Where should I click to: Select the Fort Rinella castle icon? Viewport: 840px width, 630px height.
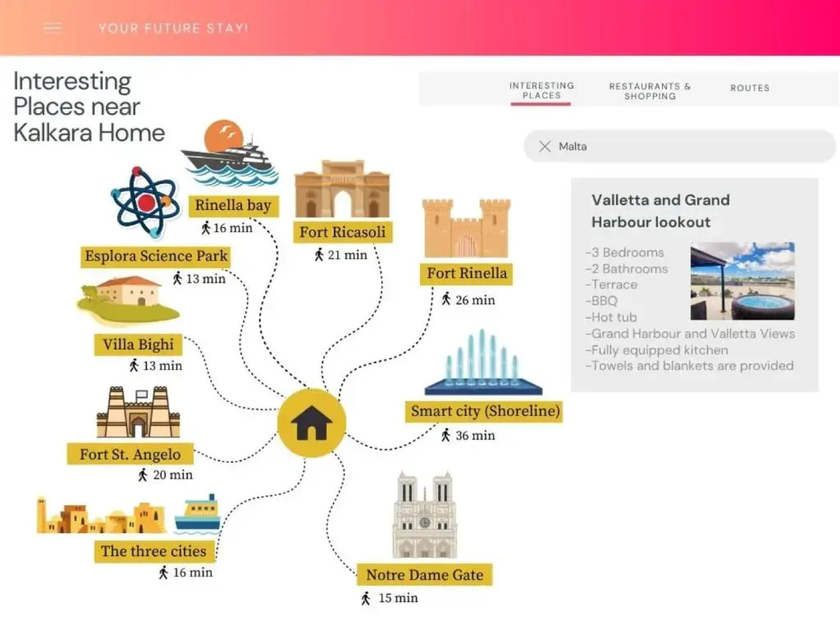point(466,228)
